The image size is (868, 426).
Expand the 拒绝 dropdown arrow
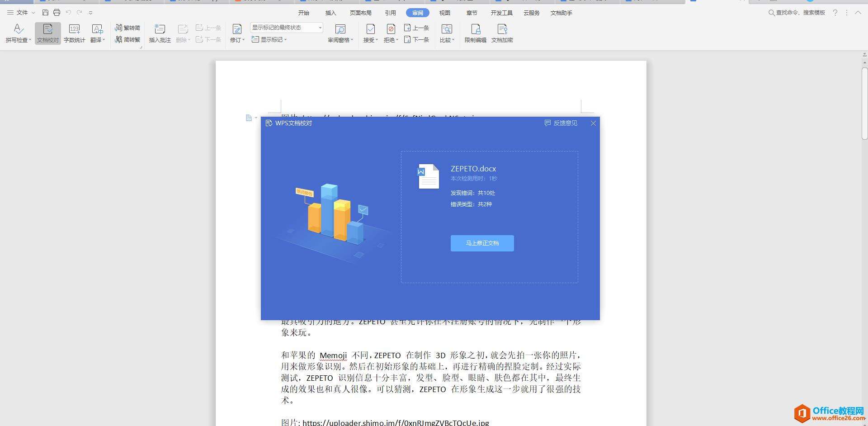397,40
